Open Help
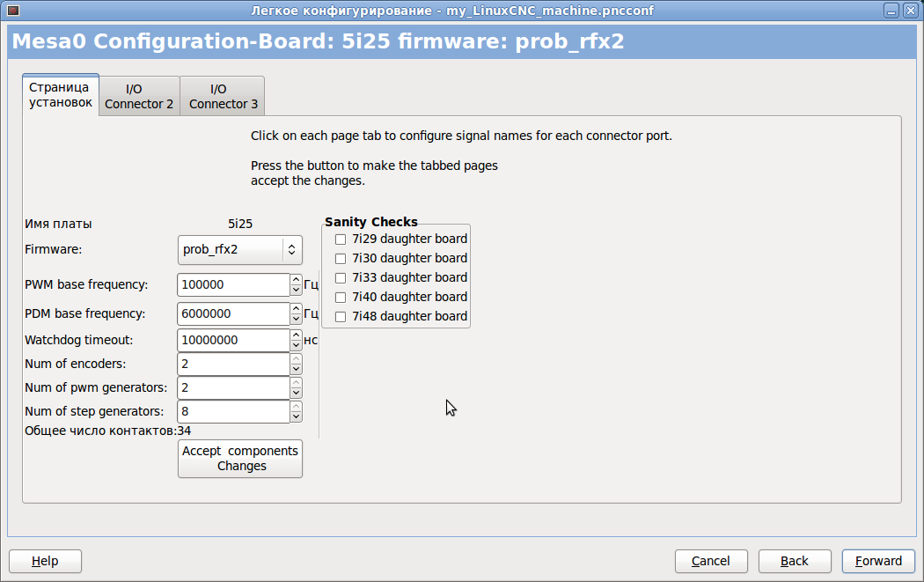924x582 pixels. click(45, 562)
